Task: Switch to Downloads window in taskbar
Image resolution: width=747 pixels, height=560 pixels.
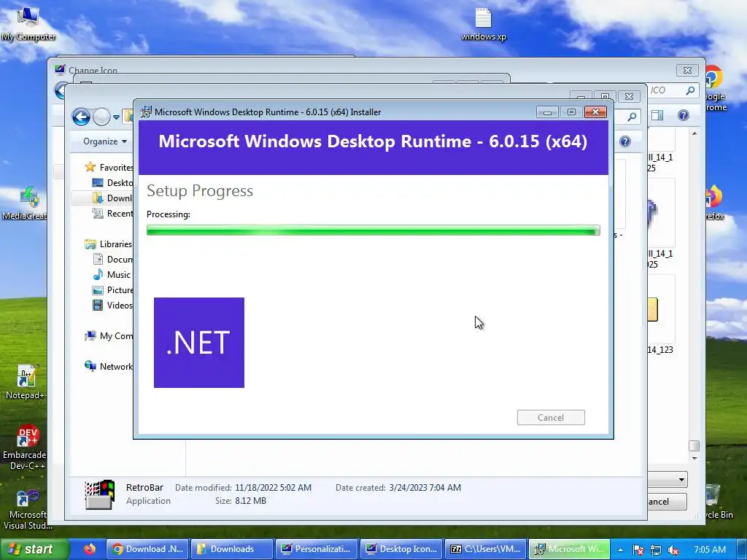Action: 232,549
